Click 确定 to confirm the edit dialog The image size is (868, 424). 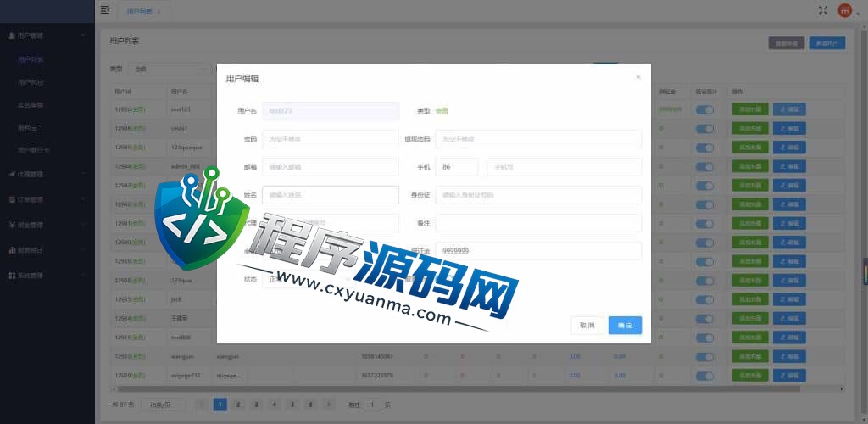[x=625, y=326]
